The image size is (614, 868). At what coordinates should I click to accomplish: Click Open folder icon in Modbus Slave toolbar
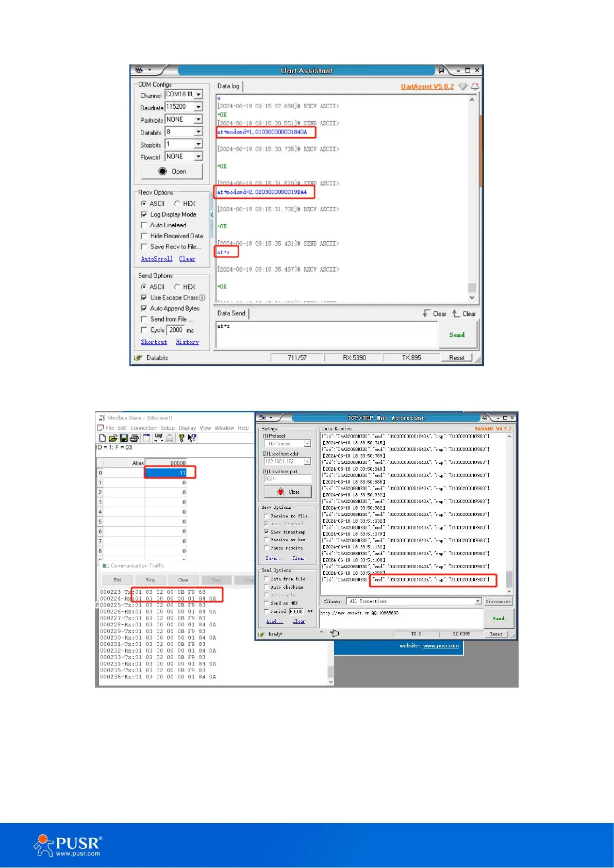pos(113,438)
